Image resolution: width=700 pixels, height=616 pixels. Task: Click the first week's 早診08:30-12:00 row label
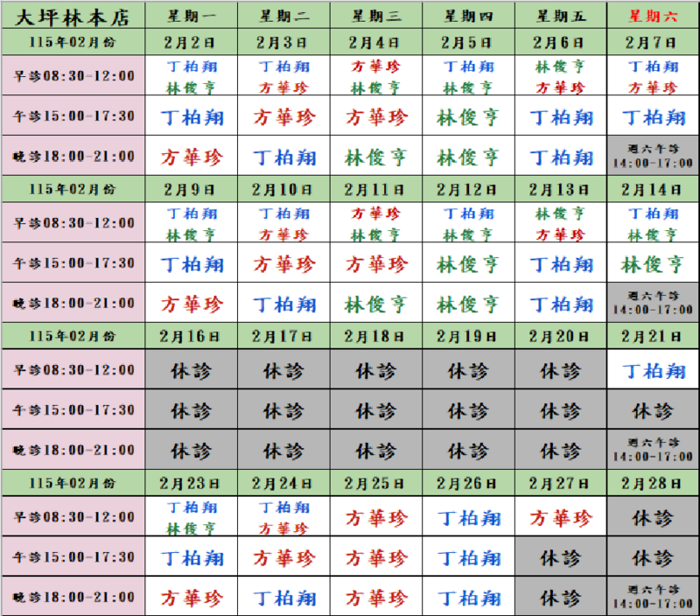pos(73,76)
